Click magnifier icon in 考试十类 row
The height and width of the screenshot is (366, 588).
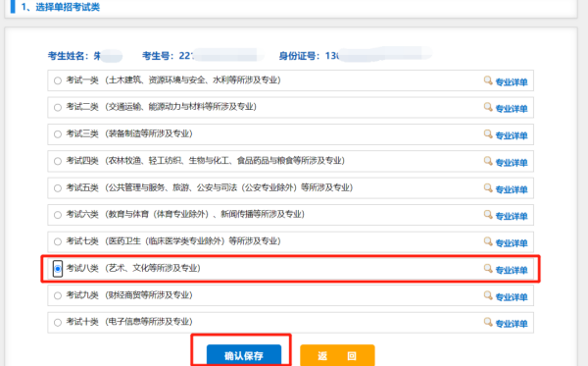point(488,322)
